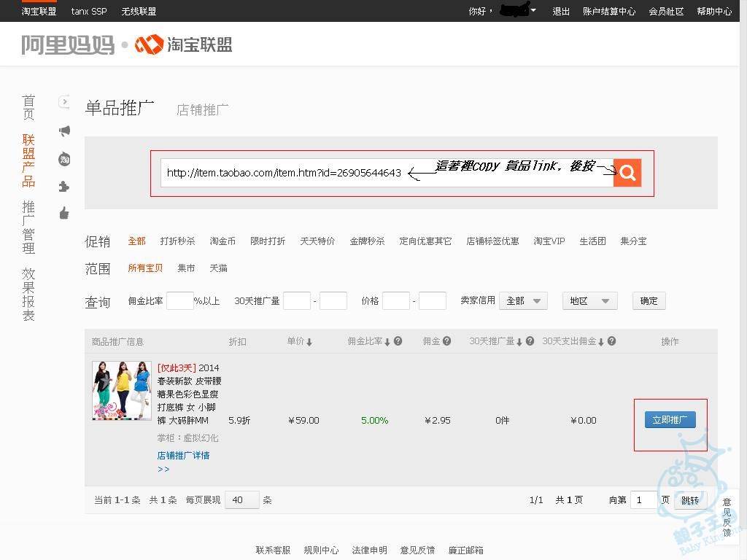Open the round Taobao 淘 sidebar icon
Image resolution: width=747 pixels, height=560 pixels.
point(64,159)
